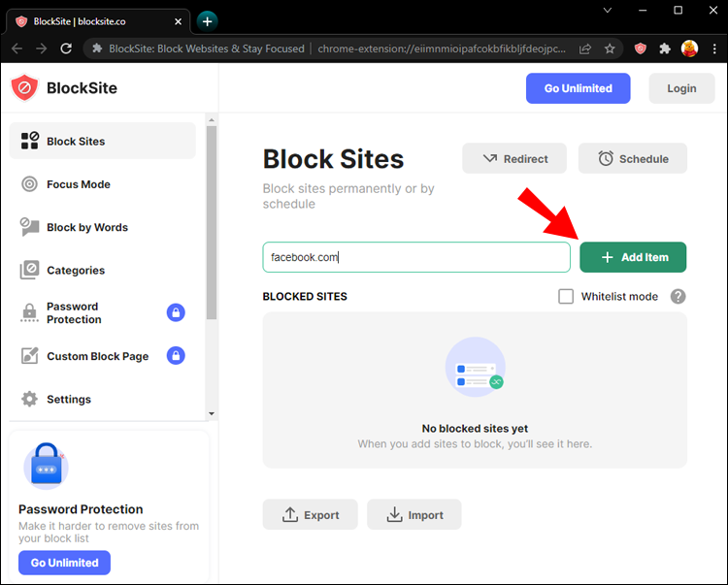Open the Schedule options

pos(633,159)
